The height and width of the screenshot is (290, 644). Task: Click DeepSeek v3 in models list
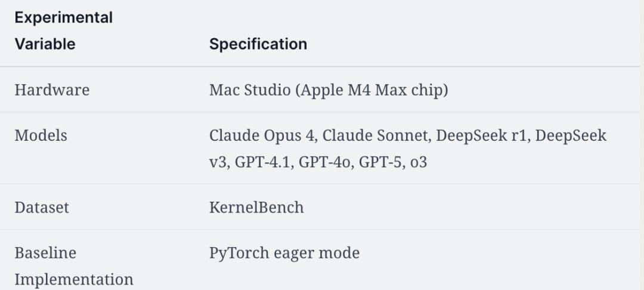(x=571, y=135)
